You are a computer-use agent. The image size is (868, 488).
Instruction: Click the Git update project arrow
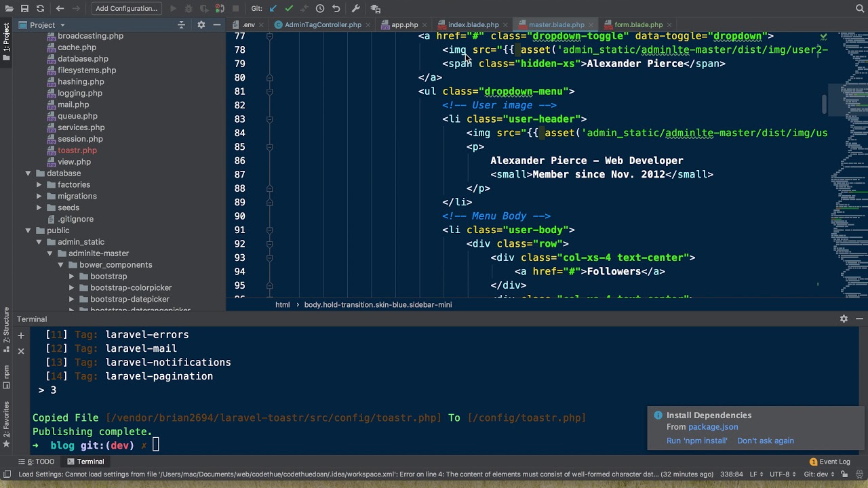tap(273, 9)
